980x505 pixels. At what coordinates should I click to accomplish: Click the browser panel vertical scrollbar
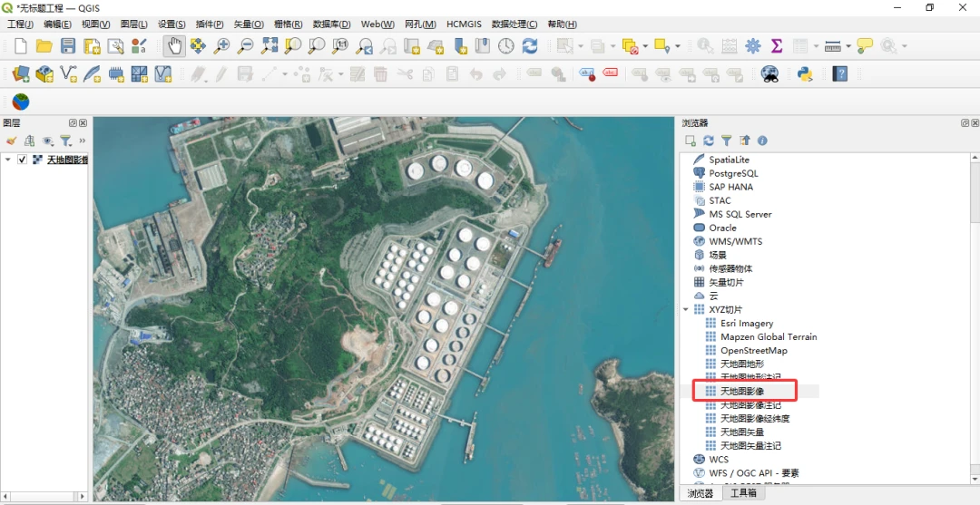point(975,190)
